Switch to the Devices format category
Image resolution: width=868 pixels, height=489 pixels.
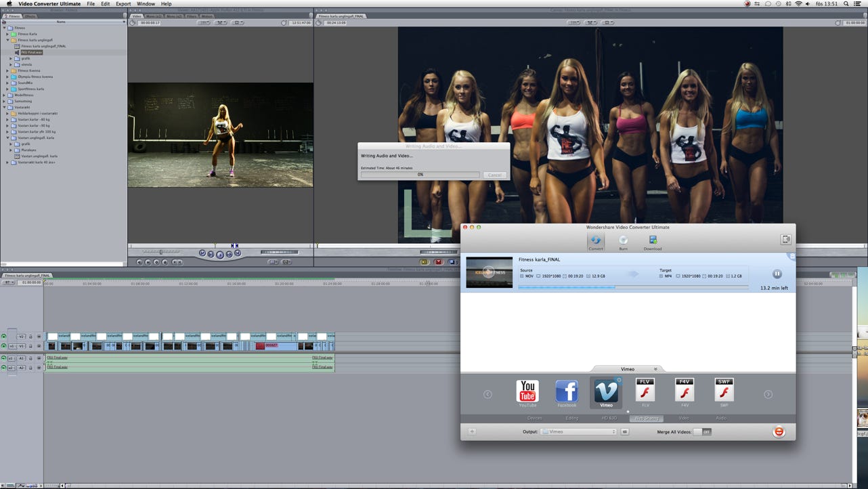[534, 419]
